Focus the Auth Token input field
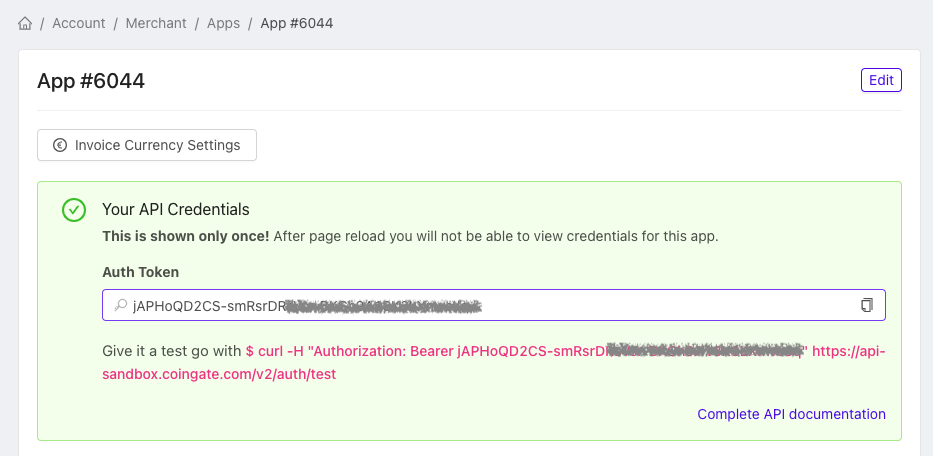The image size is (933, 456). (x=494, y=305)
